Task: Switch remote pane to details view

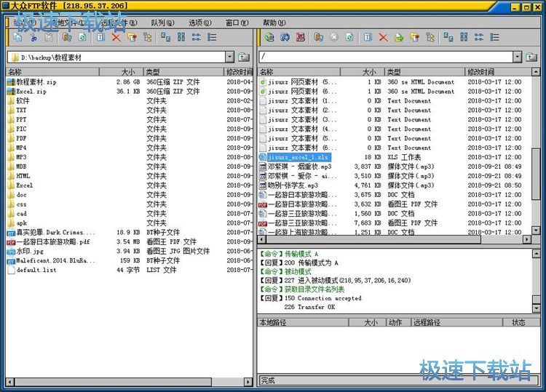Action: click(495, 37)
